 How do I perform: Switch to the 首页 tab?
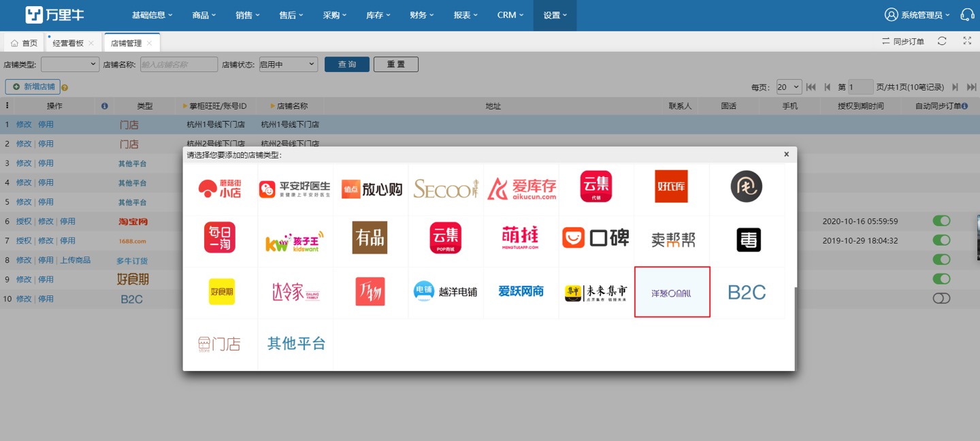24,43
